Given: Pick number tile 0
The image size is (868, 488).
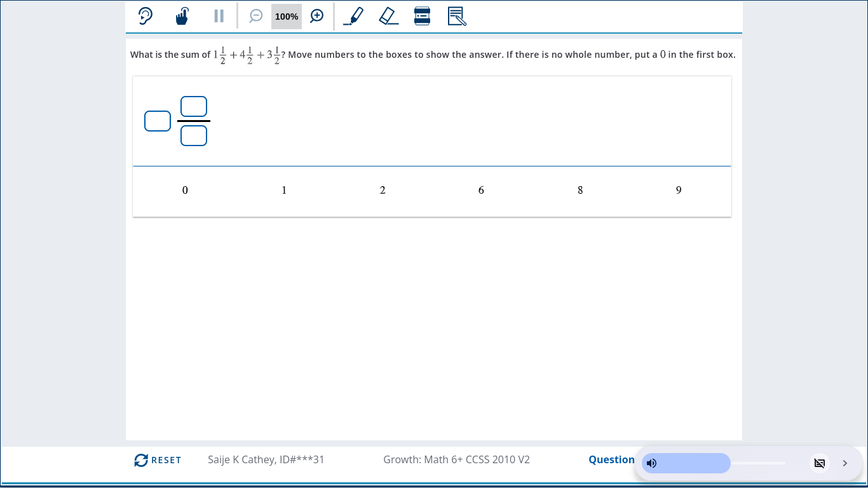Looking at the screenshot, I should 185,190.
